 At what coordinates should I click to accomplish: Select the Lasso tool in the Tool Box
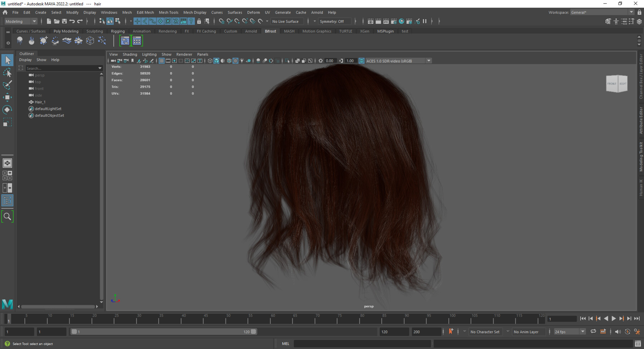(x=7, y=73)
